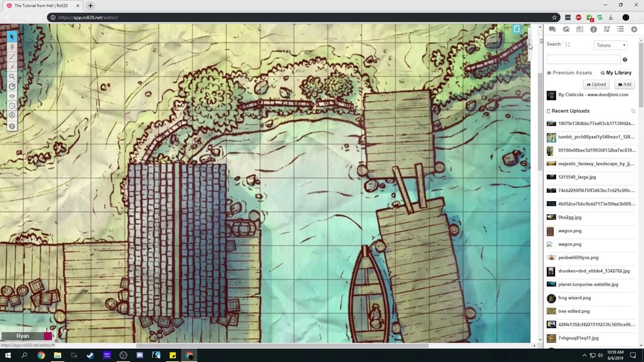Screen dimensions: 644x362
Task: Click the map horizontal scrollbar
Action: click(x=282, y=345)
